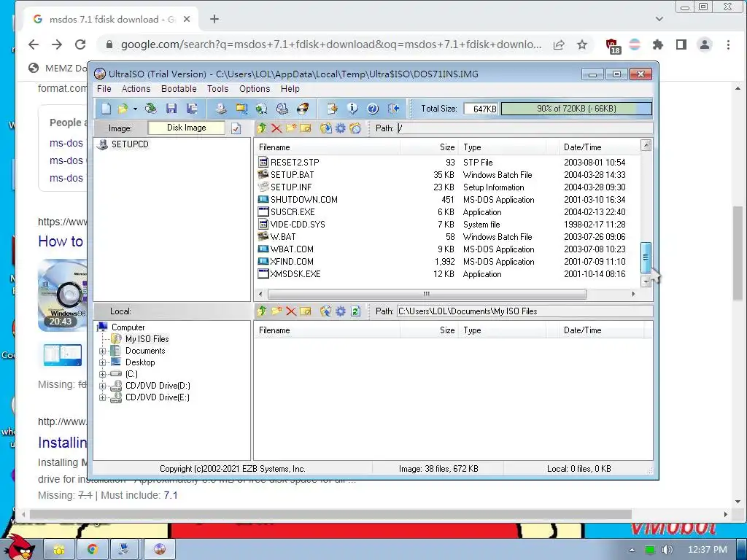Click the Burn CD/DVD image icon

pos(303,109)
